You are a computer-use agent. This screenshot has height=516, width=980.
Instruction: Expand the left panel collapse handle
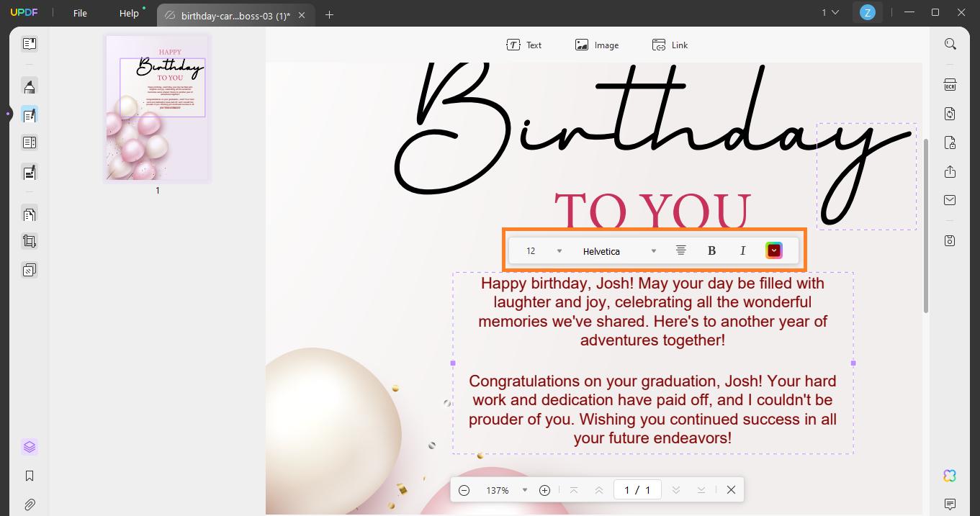coord(8,114)
